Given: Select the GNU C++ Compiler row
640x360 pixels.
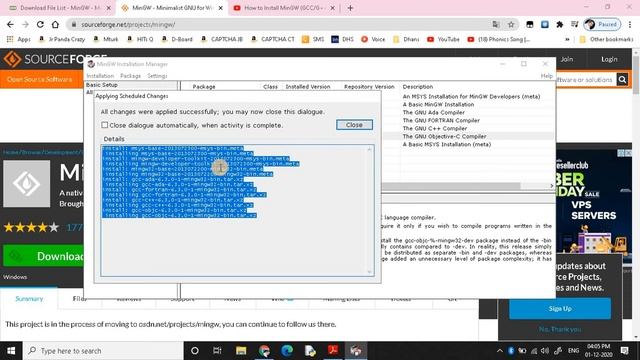Looking at the screenshot, I should click(435, 128).
